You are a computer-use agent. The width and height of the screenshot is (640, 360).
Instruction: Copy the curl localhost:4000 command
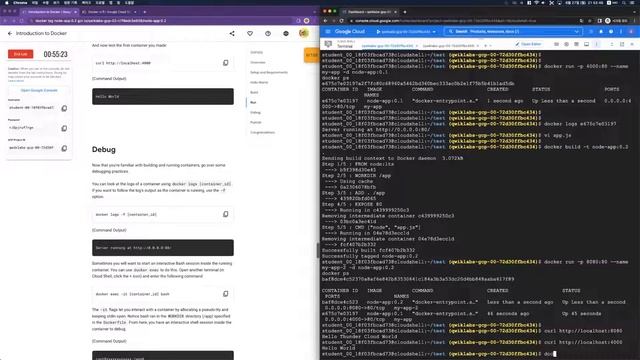click(x=226, y=63)
